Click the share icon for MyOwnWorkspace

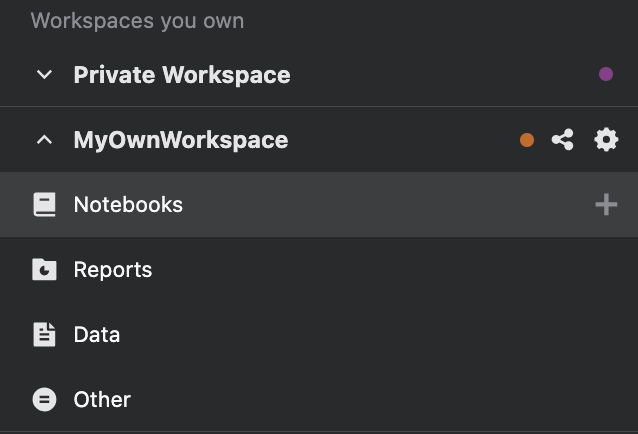(563, 140)
